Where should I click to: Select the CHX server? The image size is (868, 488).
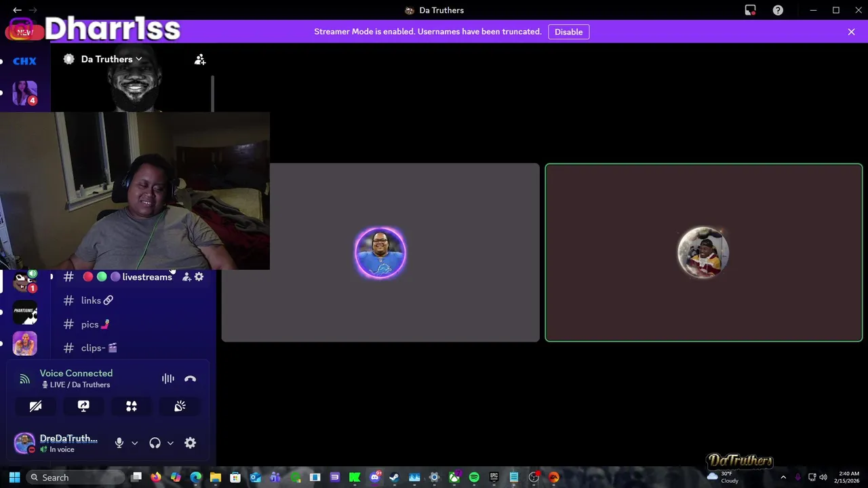(x=24, y=61)
